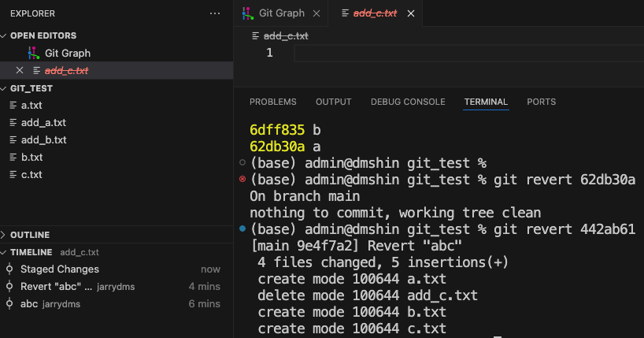Click failed command marker beside git revert 62db30a
Viewport: 644px width, 338px height.
pos(242,179)
